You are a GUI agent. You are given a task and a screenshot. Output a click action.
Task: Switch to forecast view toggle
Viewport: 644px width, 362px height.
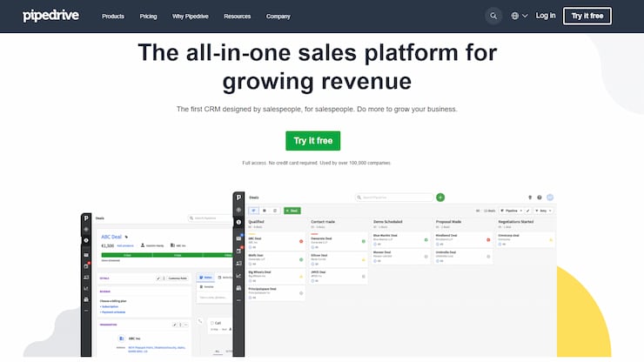(x=275, y=211)
